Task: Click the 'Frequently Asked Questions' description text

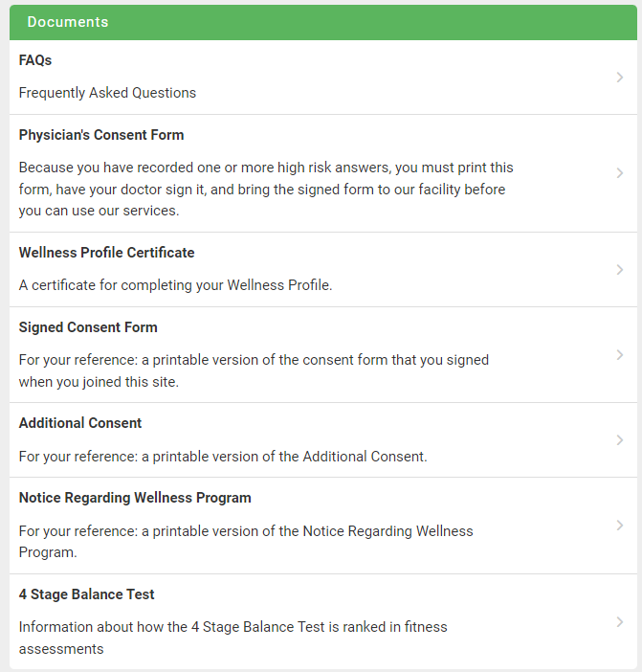Action: click(x=107, y=93)
